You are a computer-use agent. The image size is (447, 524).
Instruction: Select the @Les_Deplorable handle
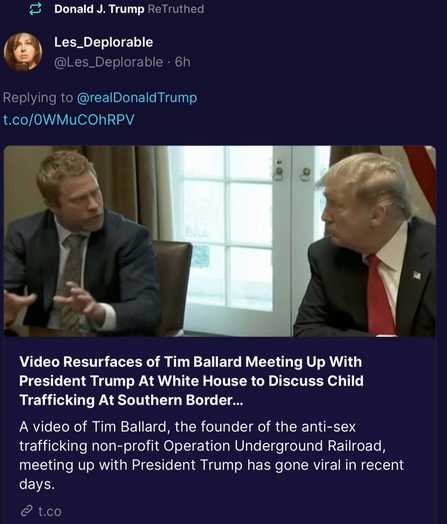108,62
